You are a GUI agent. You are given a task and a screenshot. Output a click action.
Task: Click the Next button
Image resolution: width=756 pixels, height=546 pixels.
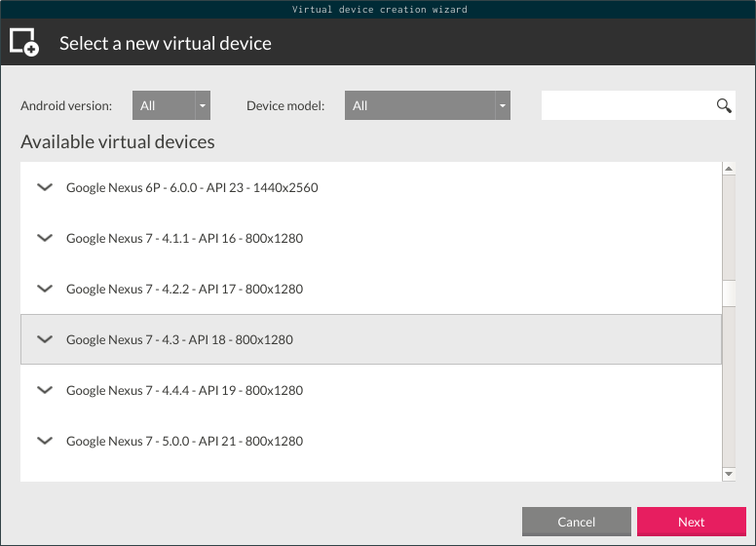tap(692, 522)
